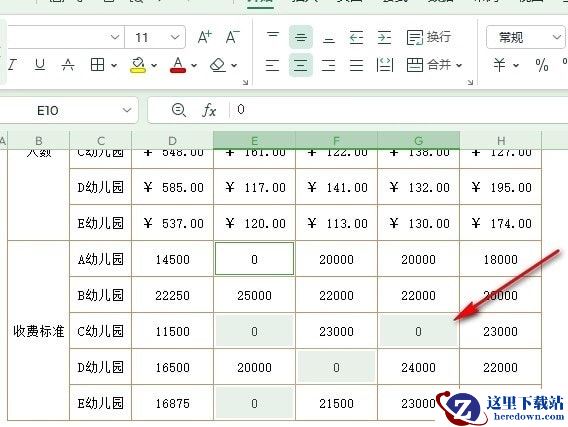Open the 合并 merge cells dropdown arrow
Image resolution: width=568 pixels, height=427 pixels.
[x=459, y=66]
